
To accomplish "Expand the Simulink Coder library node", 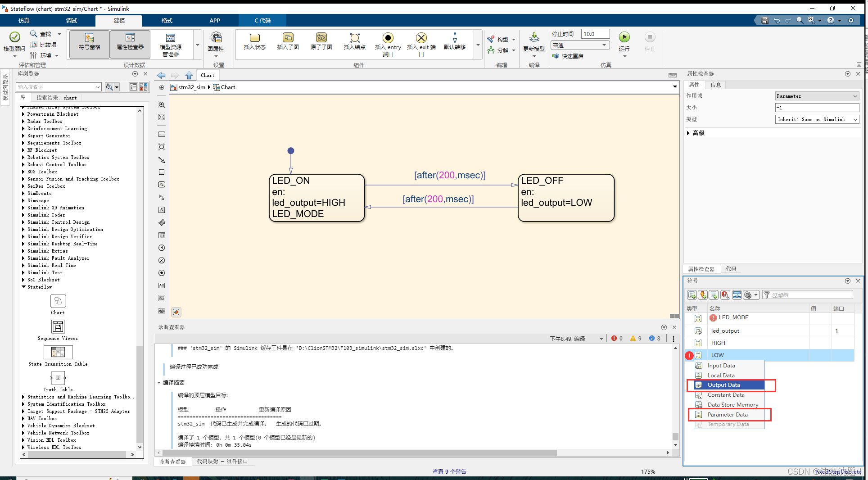I will coord(23,215).
